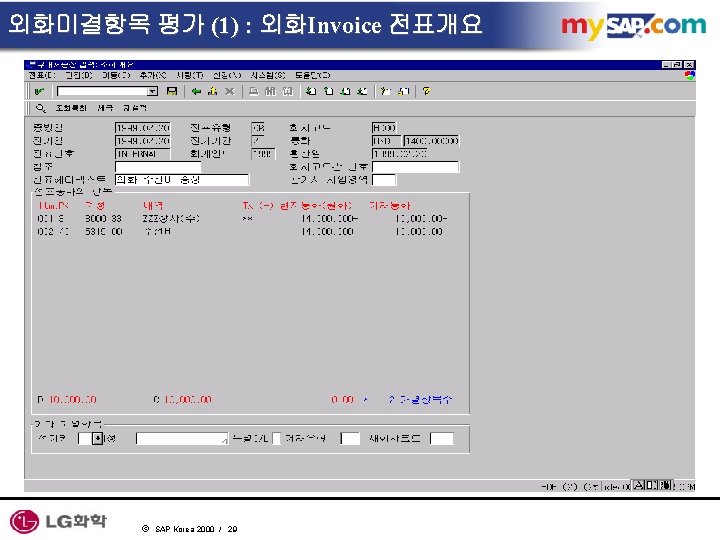Click the first date field 1999.07.20

[x=142, y=128]
